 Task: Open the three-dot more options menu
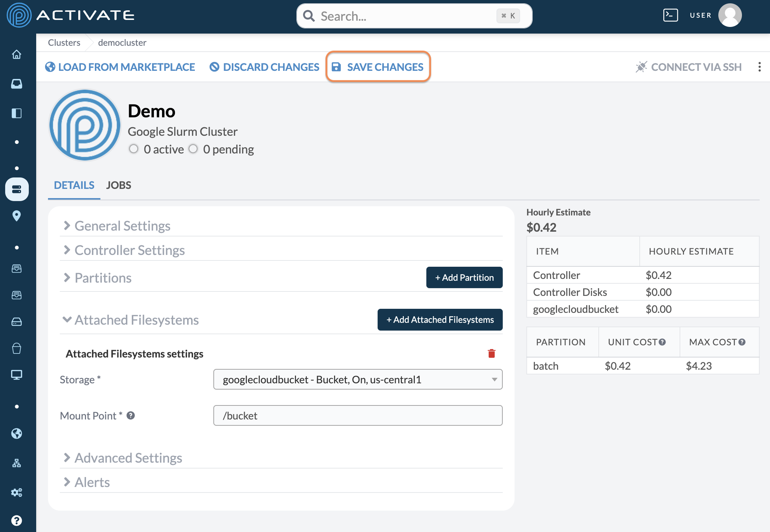click(759, 67)
